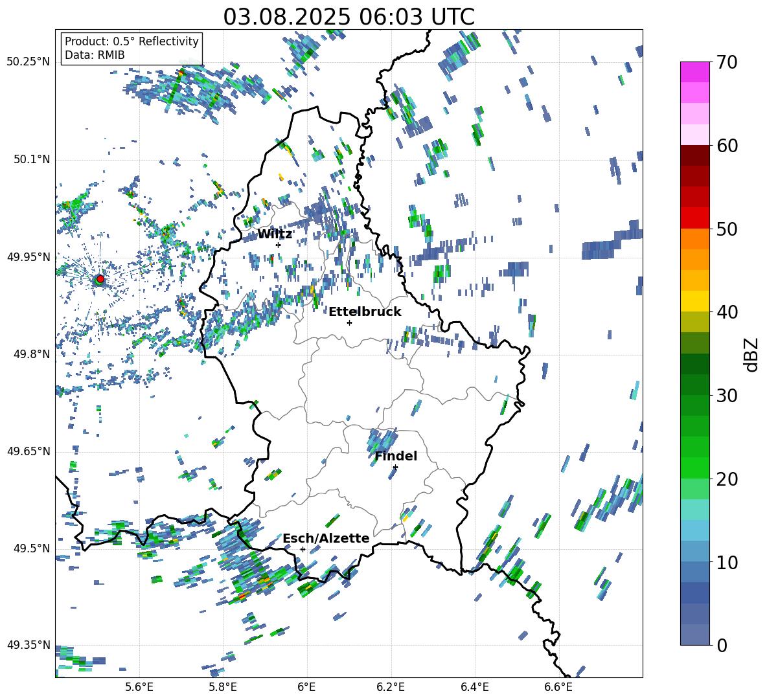Click the yellow colorbar segment above 40
This screenshot has height=700, width=767.
694,301
